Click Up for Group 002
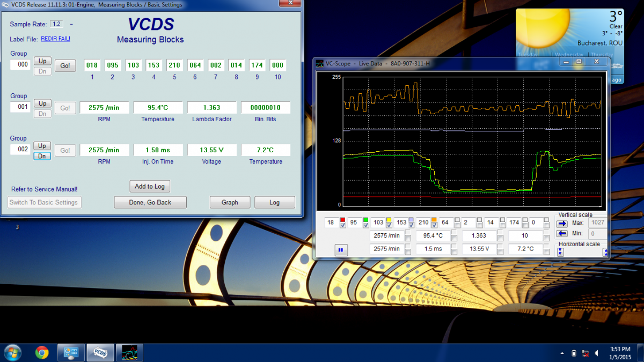The width and height of the screenshot is (644, 362). click(42, 145)
